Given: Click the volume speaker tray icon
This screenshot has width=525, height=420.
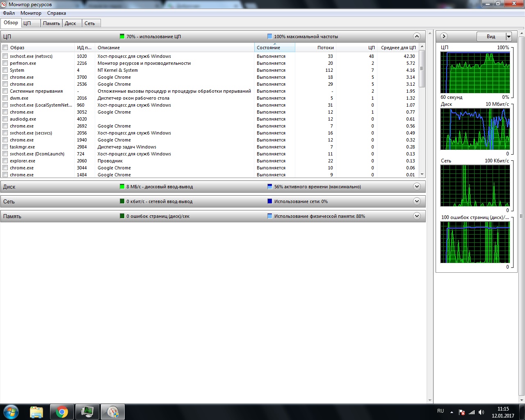Looking at the screenshot, I should (482, 412).
